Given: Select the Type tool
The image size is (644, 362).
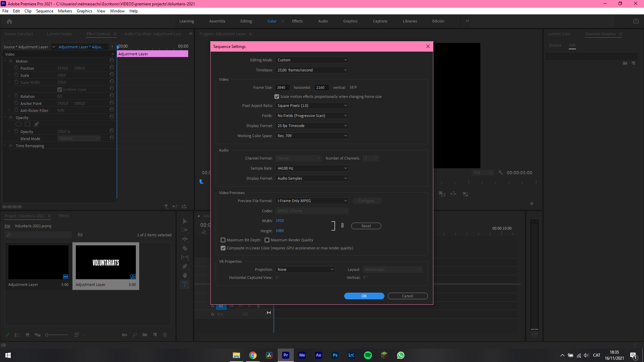Looking at the screenshot, I should tap(185, 284).
